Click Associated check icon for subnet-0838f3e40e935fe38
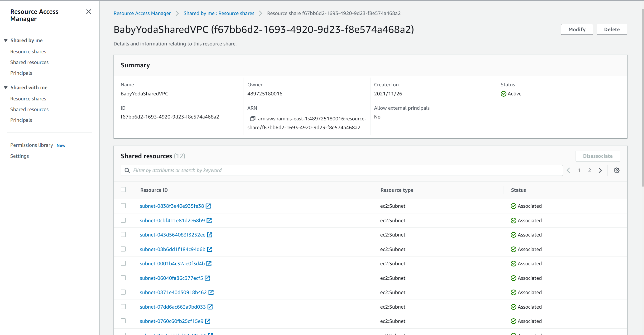This screenshot has width=644, height=335. click(513, 206)
